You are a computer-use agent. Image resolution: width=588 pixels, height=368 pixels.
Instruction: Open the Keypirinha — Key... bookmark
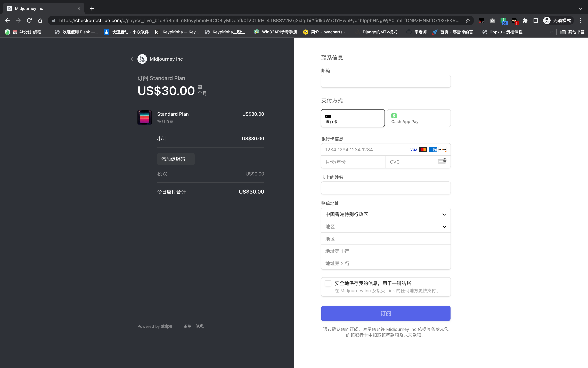tap(177, 32)
